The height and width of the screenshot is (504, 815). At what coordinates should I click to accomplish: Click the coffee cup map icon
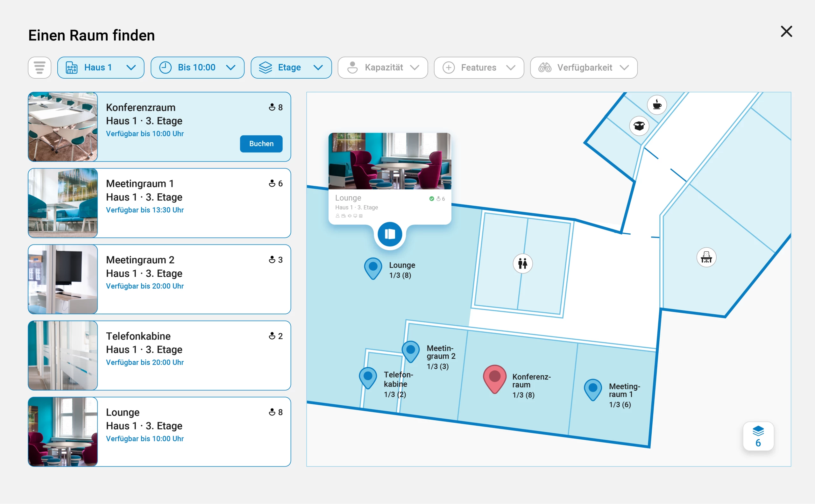[x=657, y=105]
